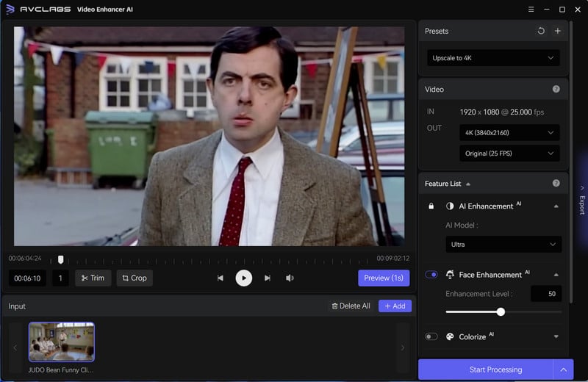Open Video section help icon

556,89
